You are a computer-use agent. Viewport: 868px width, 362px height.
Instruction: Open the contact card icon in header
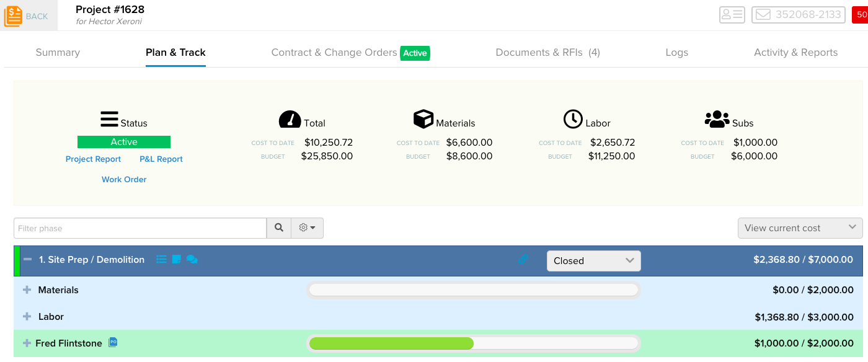732,15
